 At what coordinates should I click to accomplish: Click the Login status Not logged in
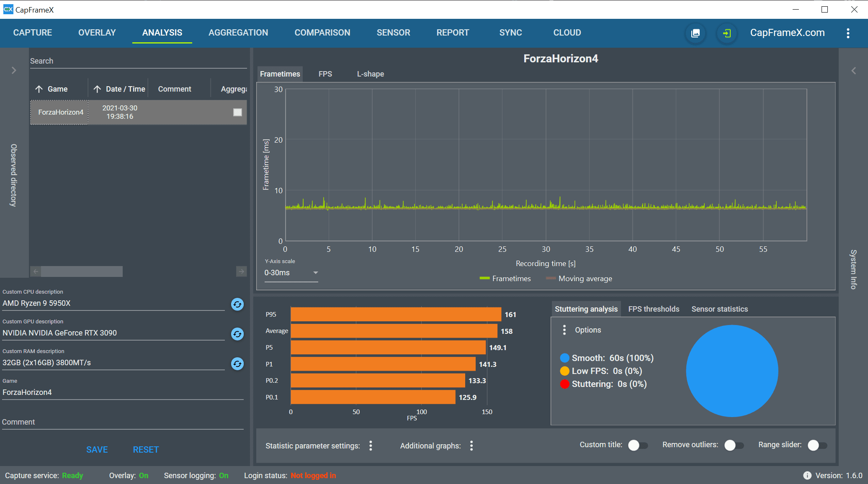313,476
